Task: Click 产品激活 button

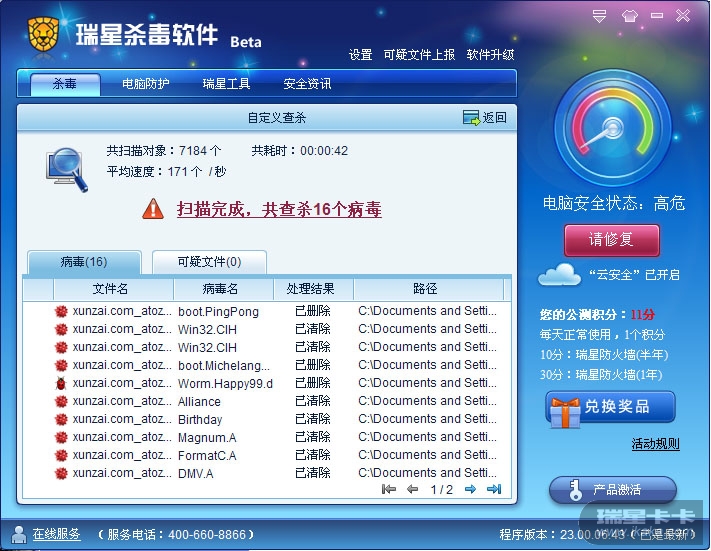Action: (613, 490)
